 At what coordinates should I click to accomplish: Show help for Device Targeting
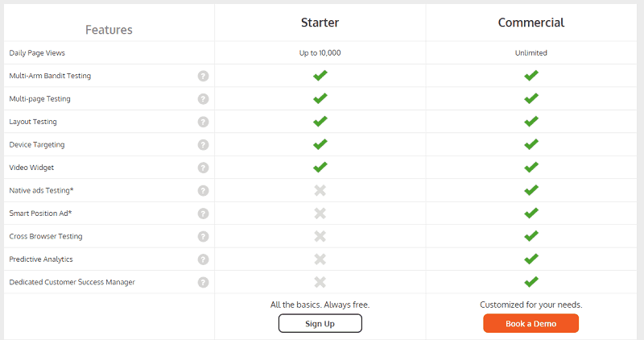click(x=203, y=145)
